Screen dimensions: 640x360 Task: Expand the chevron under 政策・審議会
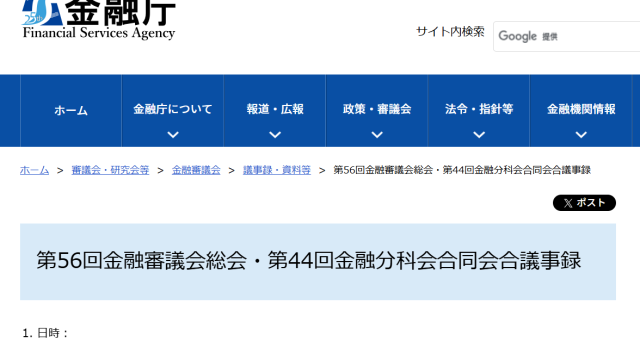[377, 134]
